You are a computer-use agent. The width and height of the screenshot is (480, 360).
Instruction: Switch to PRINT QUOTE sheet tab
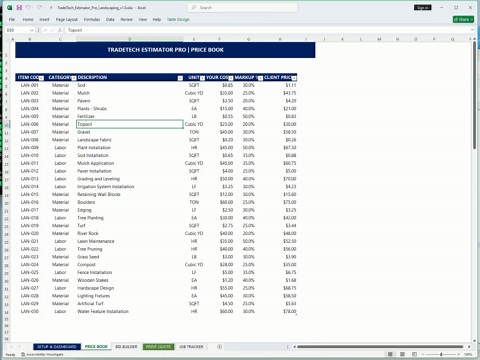coord(158,347)
